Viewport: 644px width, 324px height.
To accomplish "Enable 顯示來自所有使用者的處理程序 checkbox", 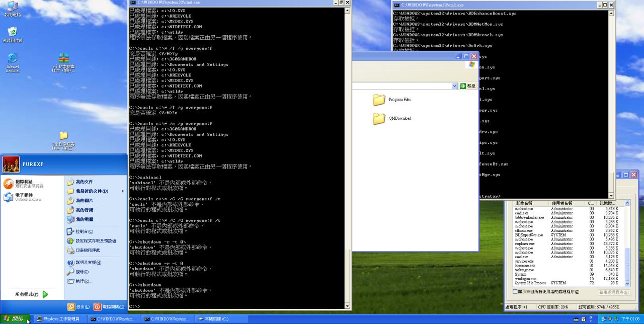I will coord(515,292).
